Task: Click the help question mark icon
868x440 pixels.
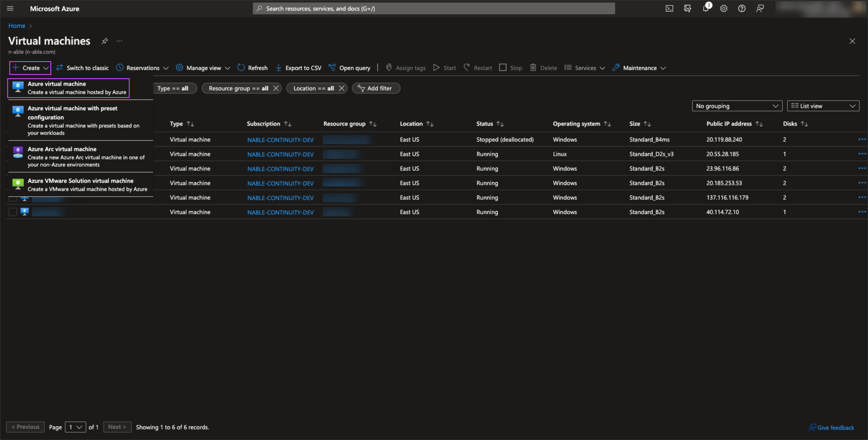Action: pos(742,8)
